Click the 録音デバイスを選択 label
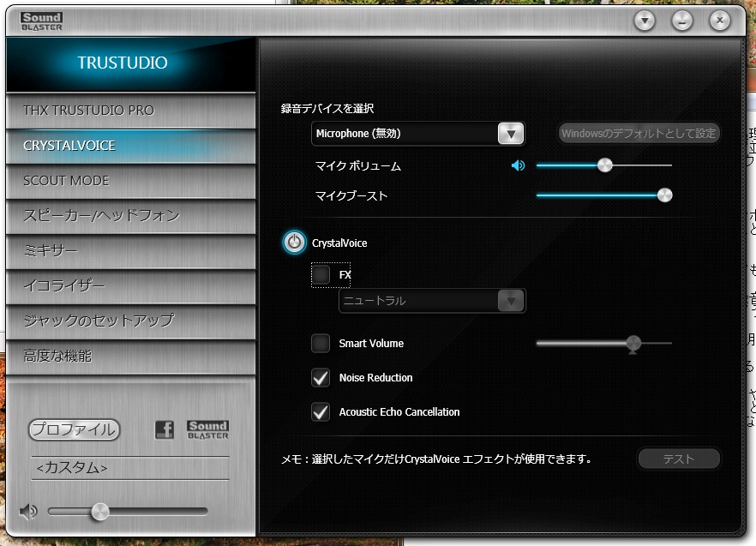 pyautogui.click(x=327, y=109)
